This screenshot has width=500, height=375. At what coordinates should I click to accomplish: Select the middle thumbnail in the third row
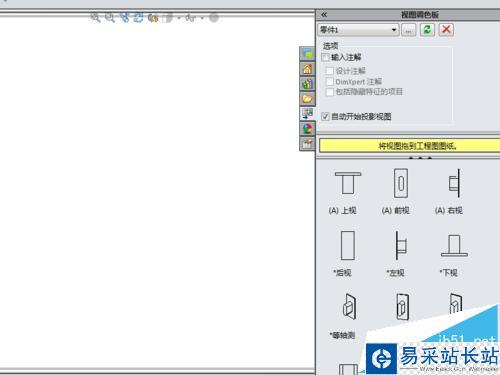click(402, 307)
